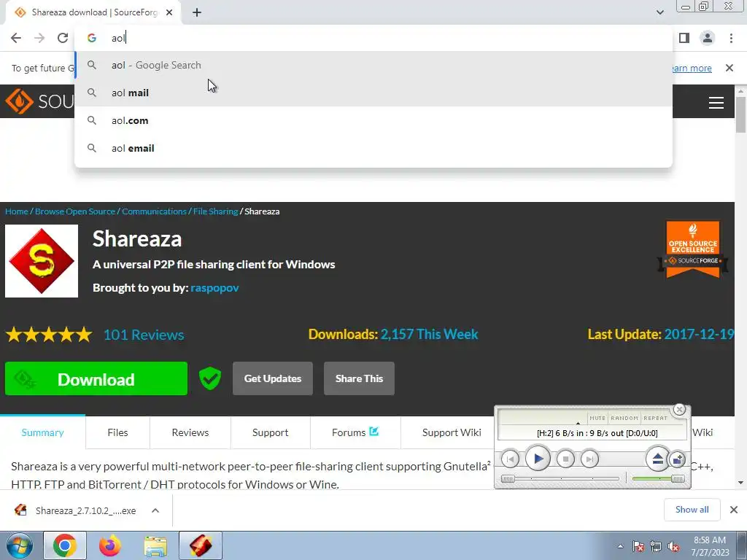Image resolution: width=747 pixels, height=560 pixels.
Task: Open File Explorer from the taskbar
Action: 155,545
